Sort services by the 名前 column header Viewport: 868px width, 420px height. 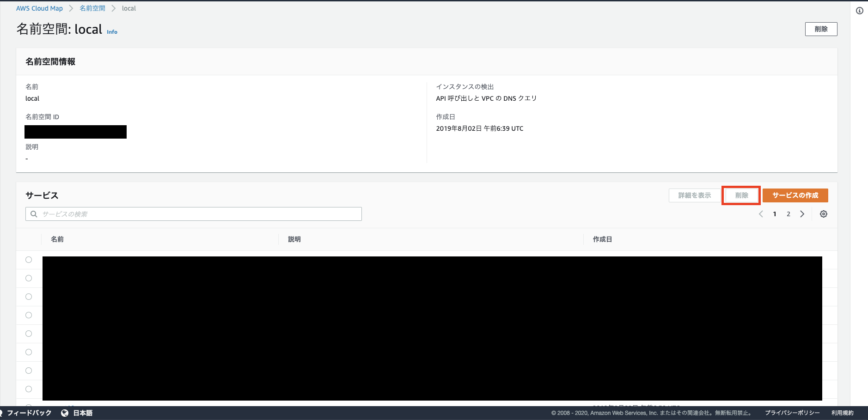(57, 239)
